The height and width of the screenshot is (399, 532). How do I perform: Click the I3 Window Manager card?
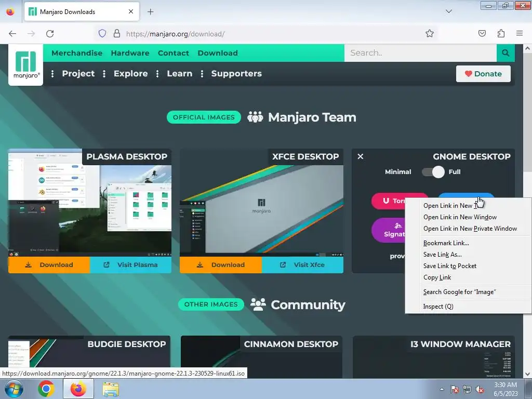click(x=434, y=357)
